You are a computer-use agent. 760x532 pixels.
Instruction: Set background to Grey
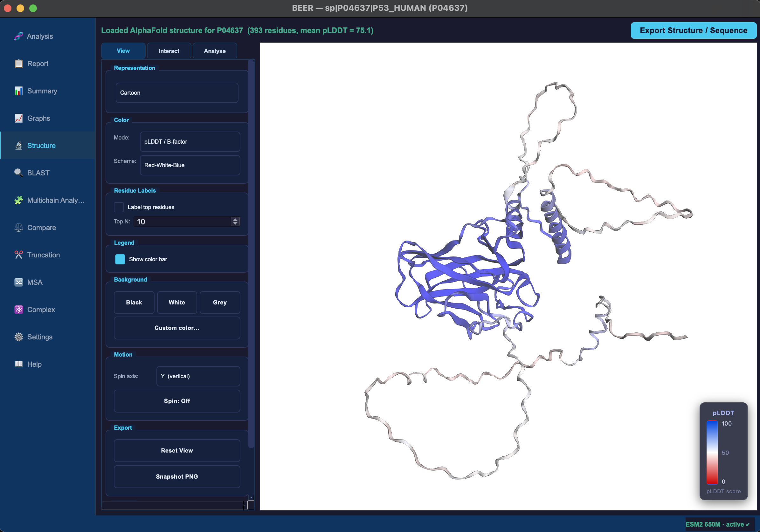click(x=220, y=303)
